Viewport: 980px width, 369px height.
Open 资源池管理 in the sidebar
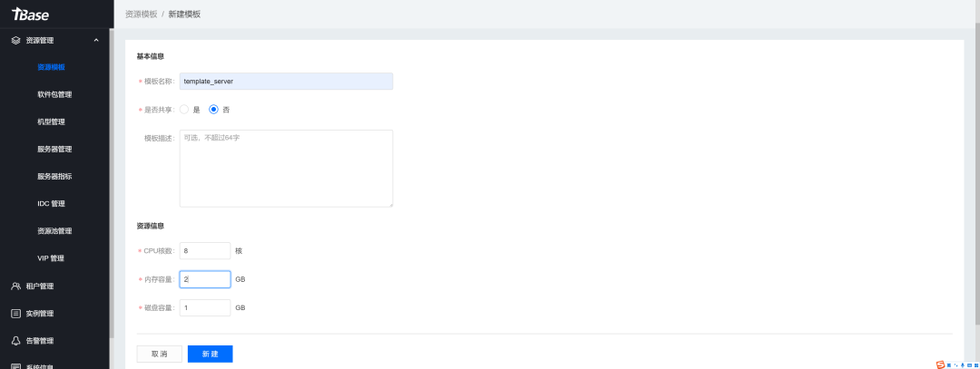click(54, 231)
